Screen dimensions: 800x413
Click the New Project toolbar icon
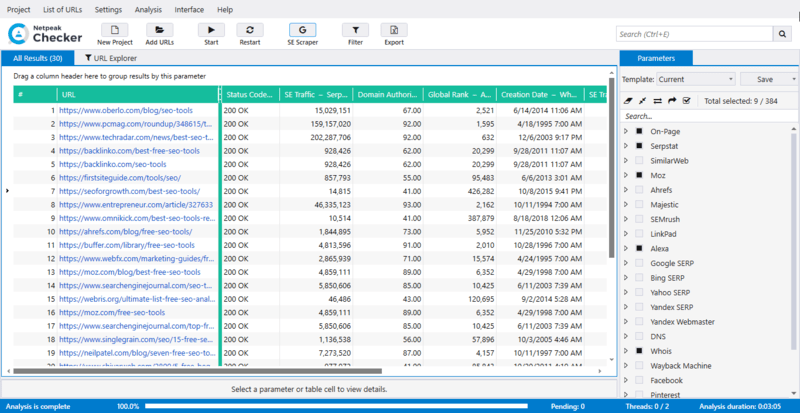click(x=113, y=31)
